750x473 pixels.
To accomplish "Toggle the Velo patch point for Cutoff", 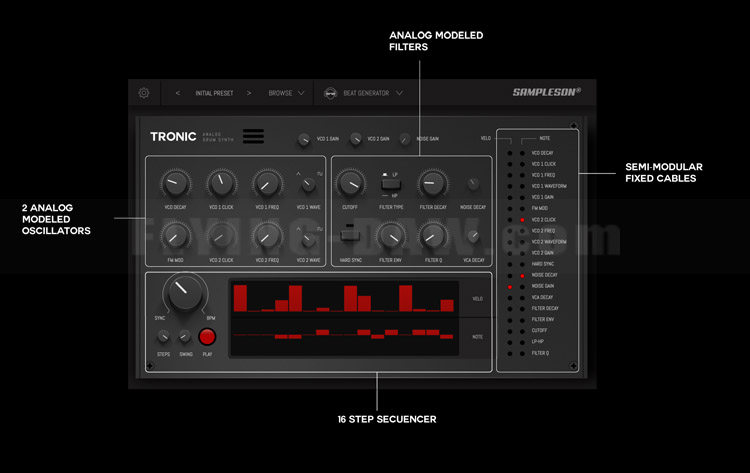I will point(509,331).
